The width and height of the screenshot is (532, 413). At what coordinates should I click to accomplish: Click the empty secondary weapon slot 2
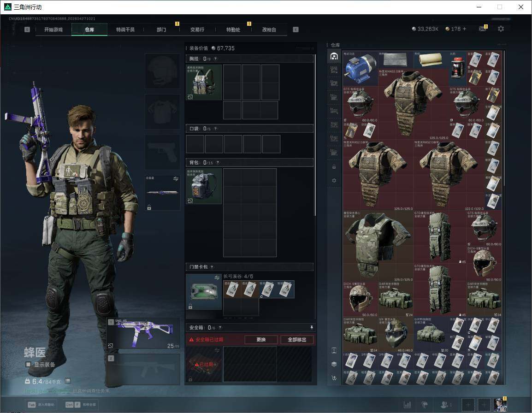coord(143,369)
